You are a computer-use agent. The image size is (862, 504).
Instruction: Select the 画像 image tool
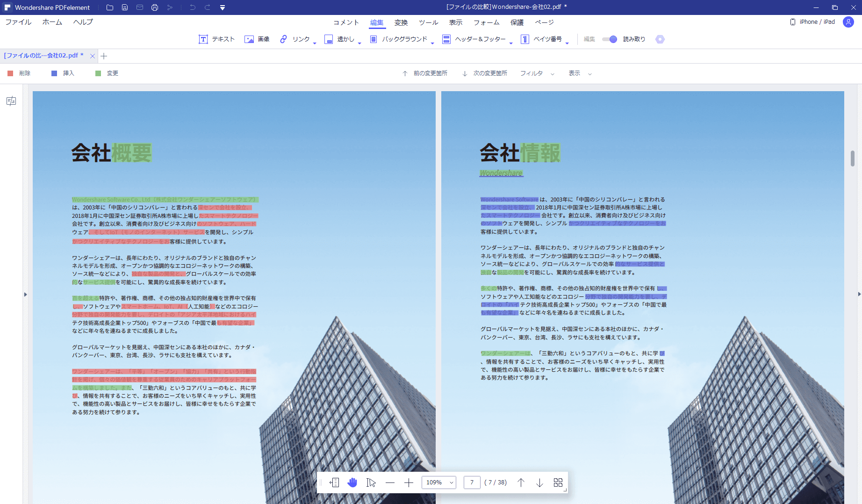257,39
